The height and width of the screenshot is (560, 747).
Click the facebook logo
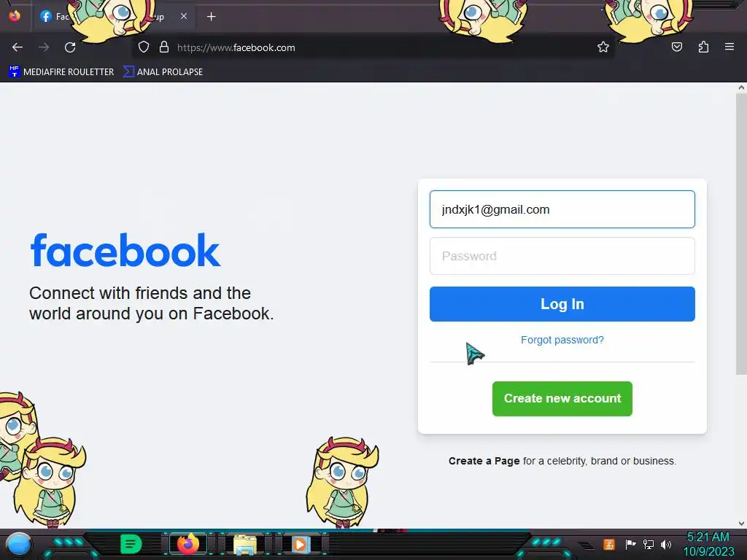point(125,251)
